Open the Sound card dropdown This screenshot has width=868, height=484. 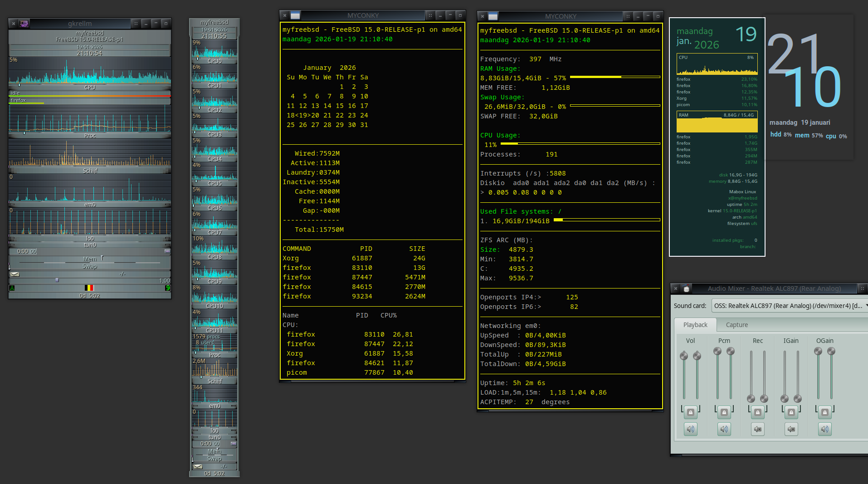pos(789,306)
